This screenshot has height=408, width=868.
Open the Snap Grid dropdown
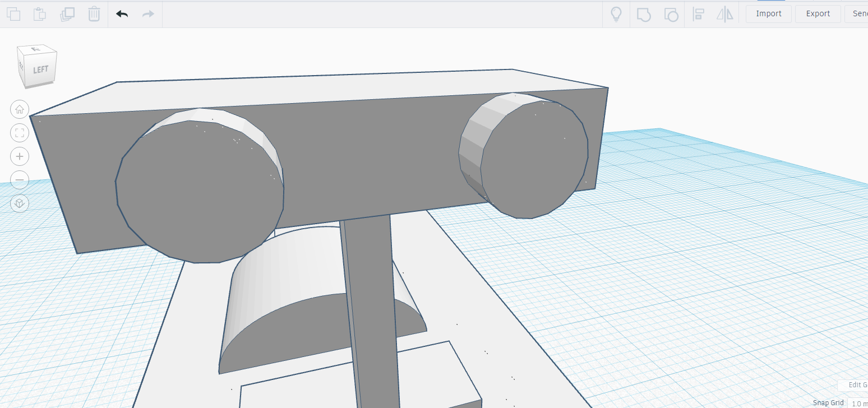(x=858, y=403)
